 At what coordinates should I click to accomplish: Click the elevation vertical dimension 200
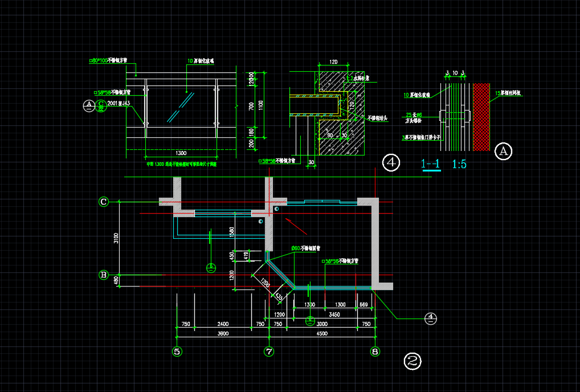point(251,144)
